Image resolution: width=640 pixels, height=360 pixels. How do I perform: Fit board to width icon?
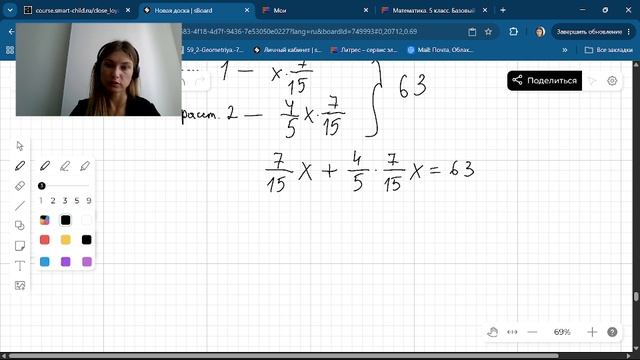click(512, 332)
